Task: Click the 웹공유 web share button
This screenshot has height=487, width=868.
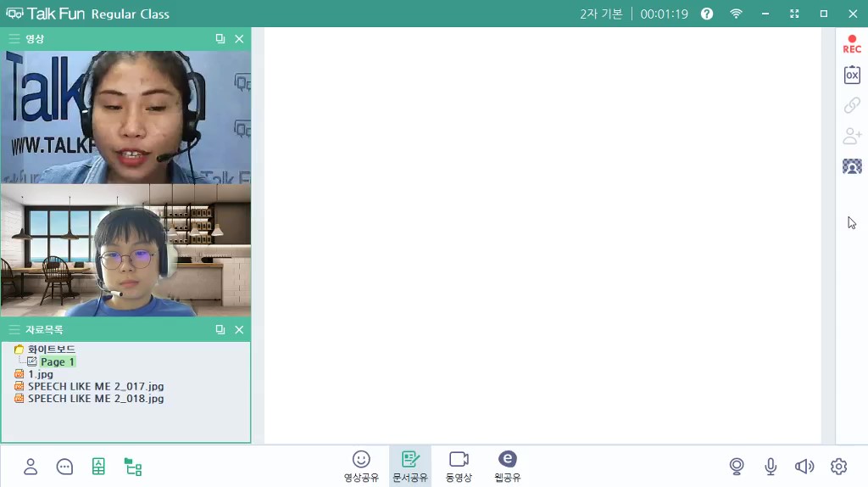Action: point(507,466)
